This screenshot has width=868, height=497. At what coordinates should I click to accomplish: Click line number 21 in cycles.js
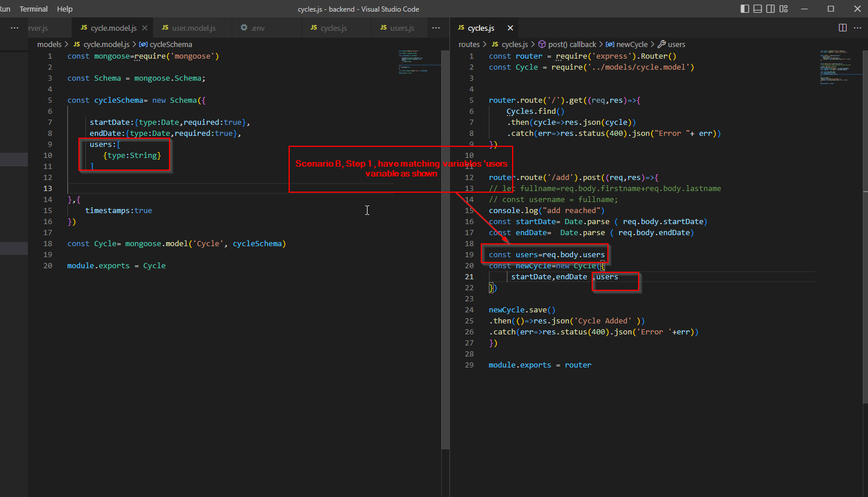pos(469,276)
